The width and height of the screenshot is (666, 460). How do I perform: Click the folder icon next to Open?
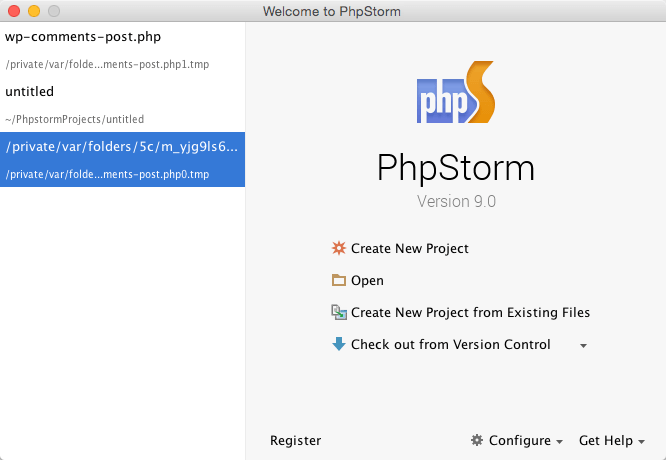pos(339,280)
